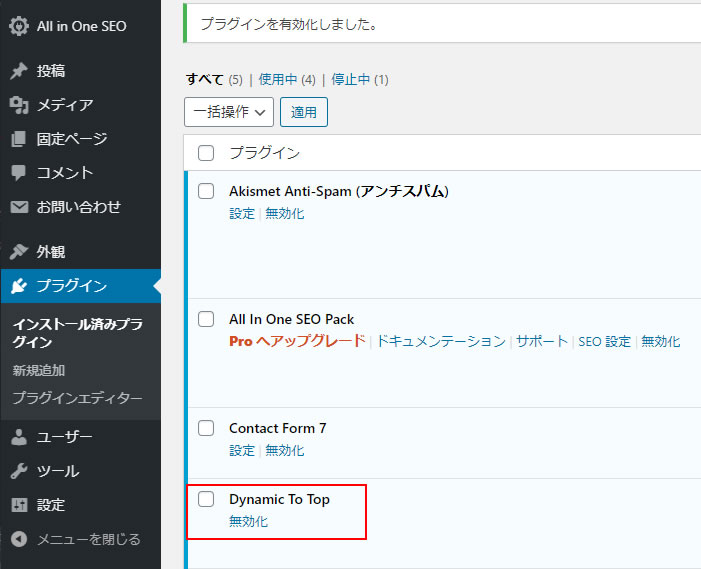Click Pro へアップグレード link
Image resolution: width=701 pixels, height=569 pixels.
pos(297,341)
